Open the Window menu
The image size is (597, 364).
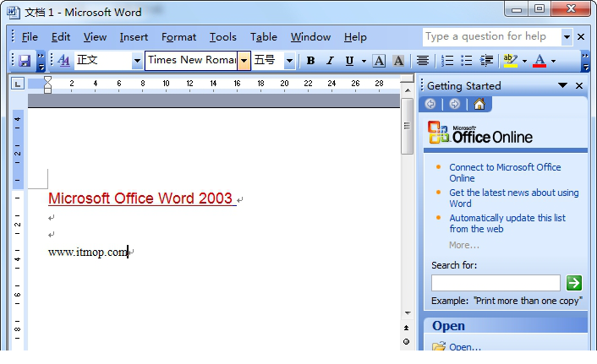point(310,37)
